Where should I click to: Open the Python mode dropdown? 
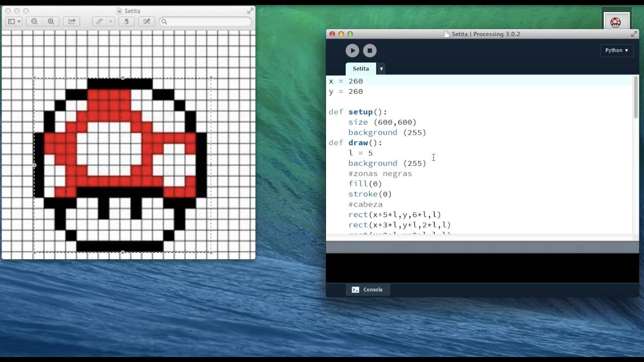point(616,50)
